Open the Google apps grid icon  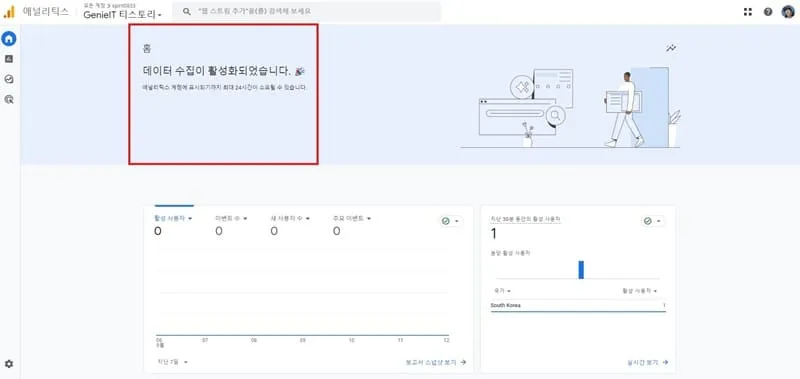click(x=748, y=12)
